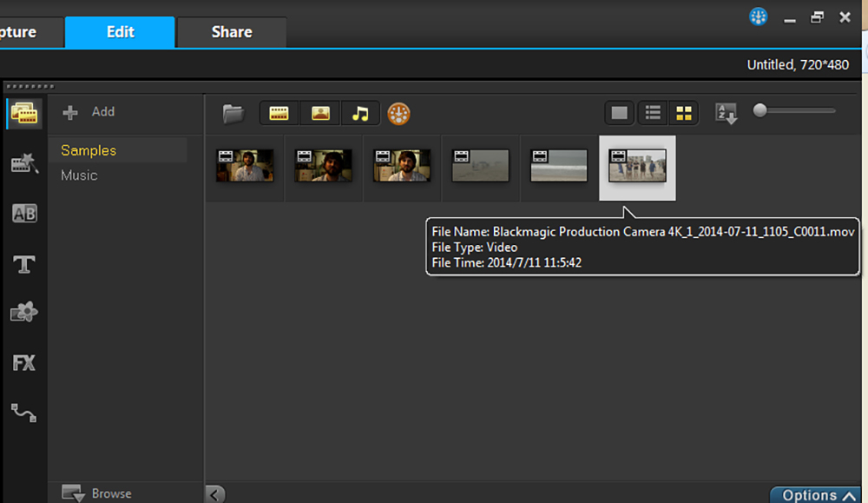The height and width of the screenshot is (503, 868).
Task: Close the application window
Action: 845,17
